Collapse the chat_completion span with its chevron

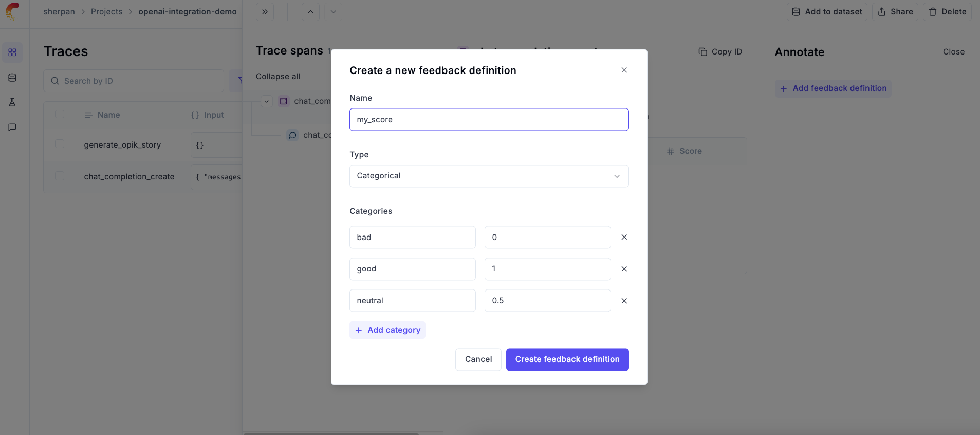[x=267, y=101]
